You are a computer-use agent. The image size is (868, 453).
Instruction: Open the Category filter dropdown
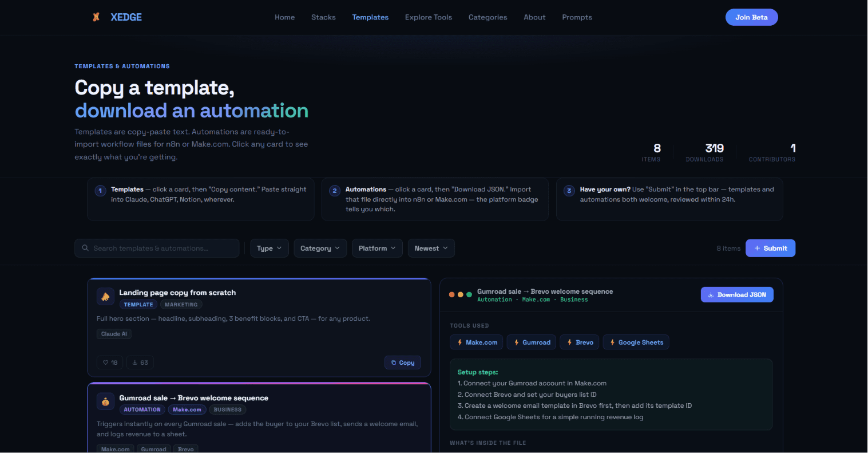point(320,249)
